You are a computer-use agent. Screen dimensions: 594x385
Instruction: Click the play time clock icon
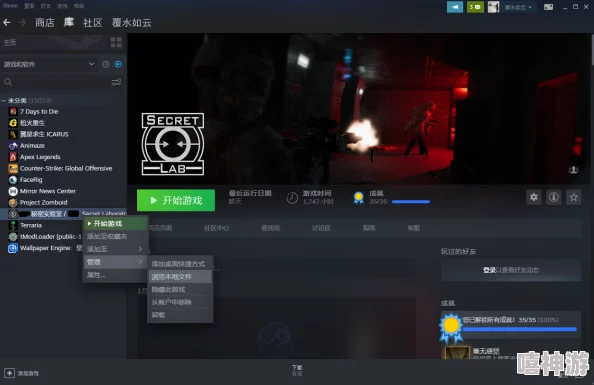pyautogui.click(x=292, y=198)
